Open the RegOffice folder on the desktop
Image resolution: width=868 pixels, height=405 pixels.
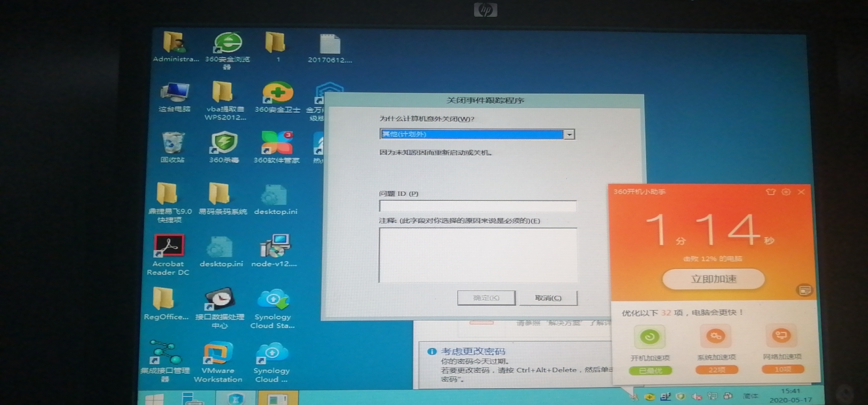[x=165, y=304]
